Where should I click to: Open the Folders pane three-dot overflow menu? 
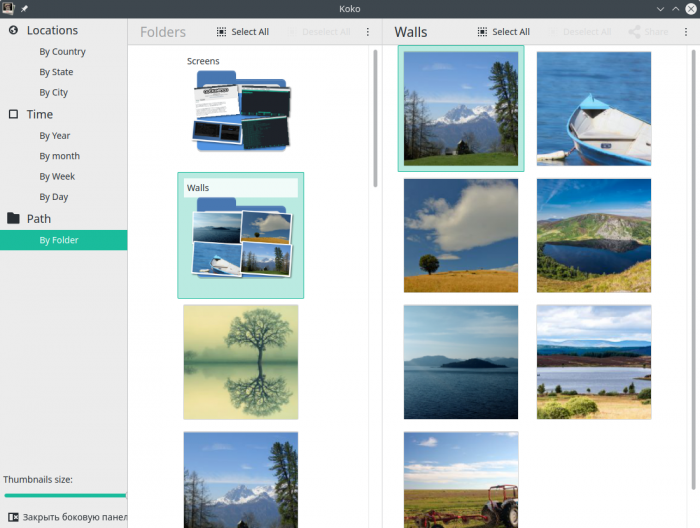tap(367, 32)
